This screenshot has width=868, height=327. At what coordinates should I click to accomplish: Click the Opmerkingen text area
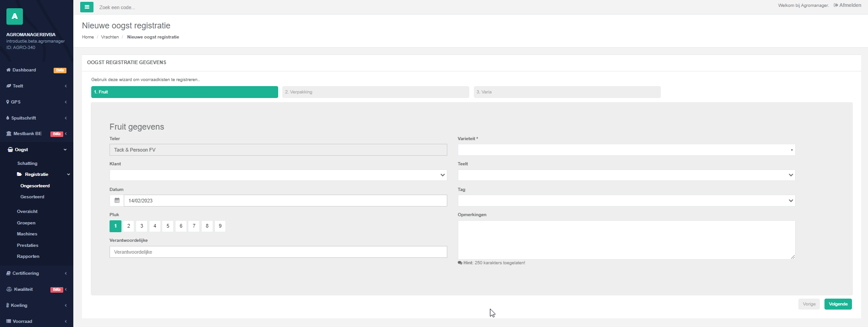click(x=626, y=240)
